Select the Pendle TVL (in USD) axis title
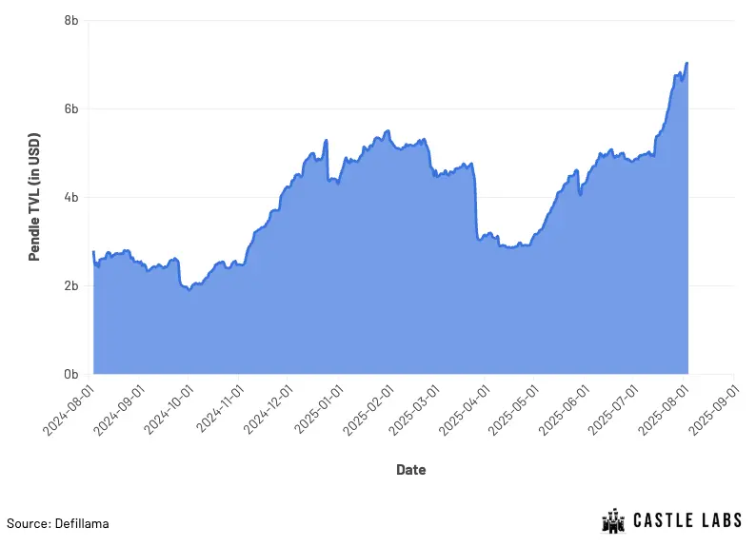756x547 pixels. click(35, 195)
